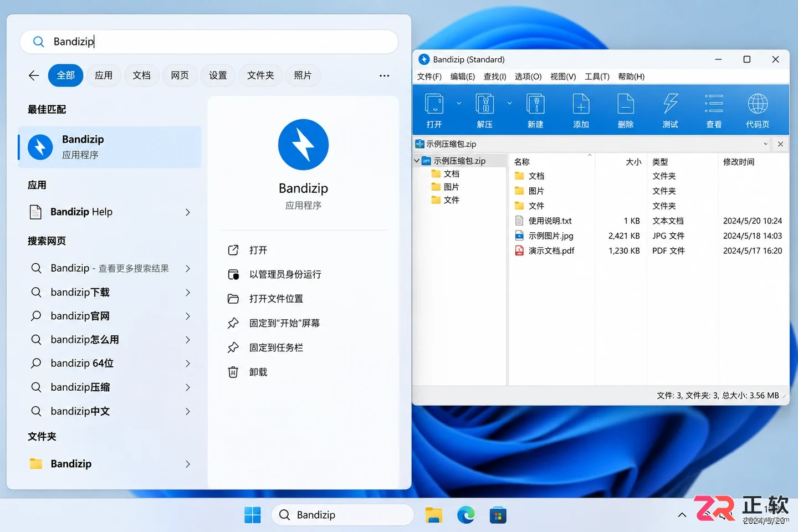Click the 卸载 uninstall action
Image resolution: width=798 pixels, height=532 pixels.
pyautogui.click(x=248, y=372)
